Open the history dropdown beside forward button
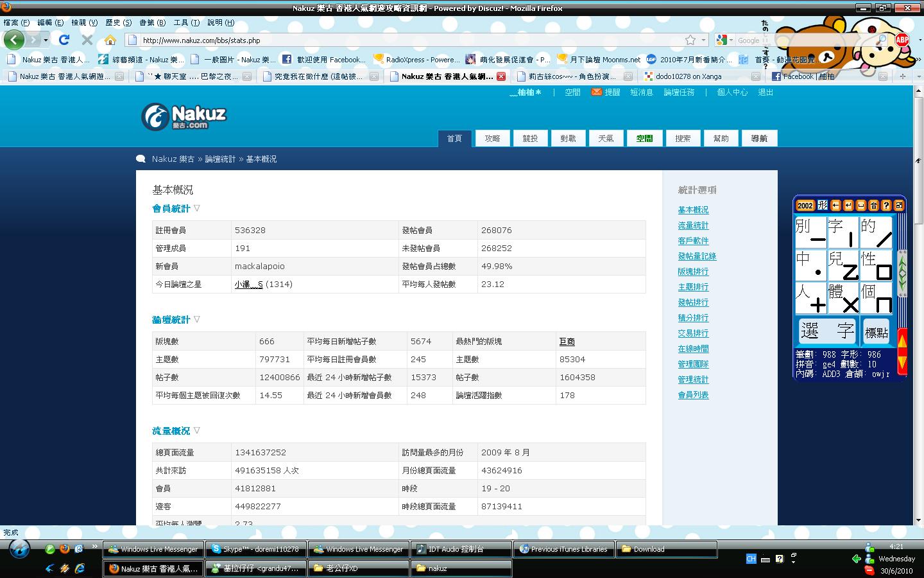The height and width of the screenshot is (578, 924). (46, 40)
